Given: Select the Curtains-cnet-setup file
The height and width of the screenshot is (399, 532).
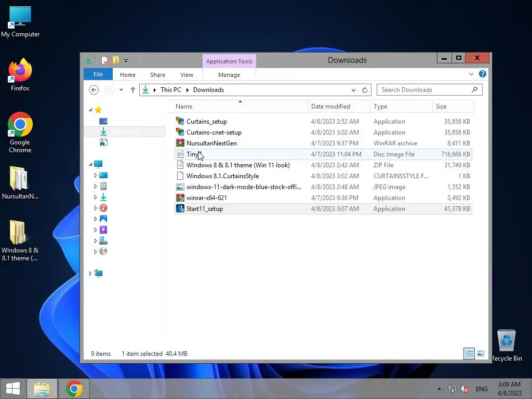Looking at the screenshot, I should 323,132.
